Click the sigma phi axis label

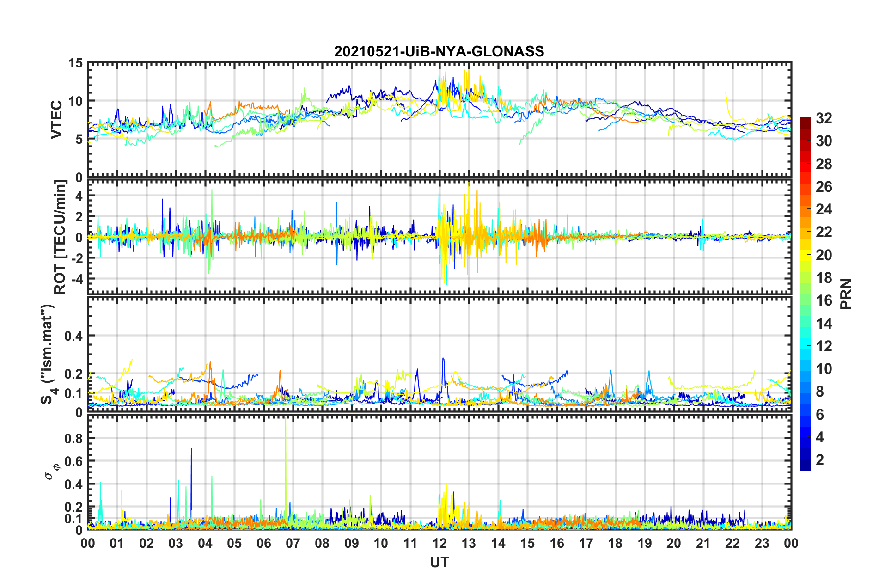[x=53, y=470]
